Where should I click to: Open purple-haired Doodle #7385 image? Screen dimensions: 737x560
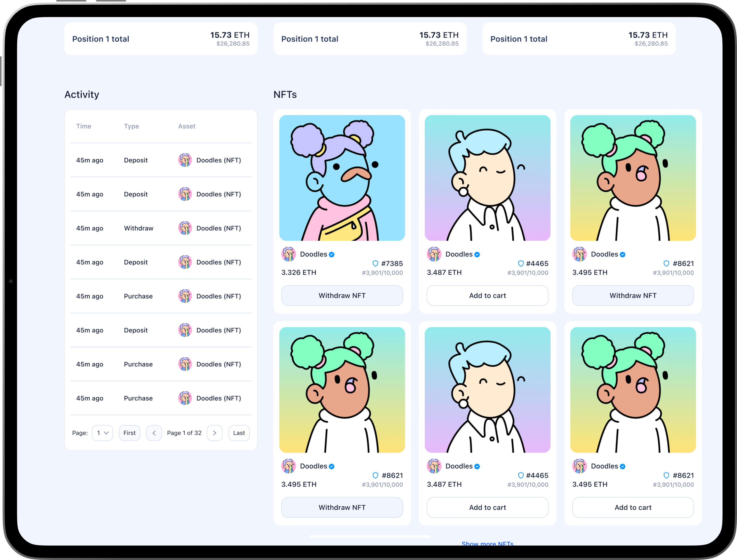click(342, 178)
